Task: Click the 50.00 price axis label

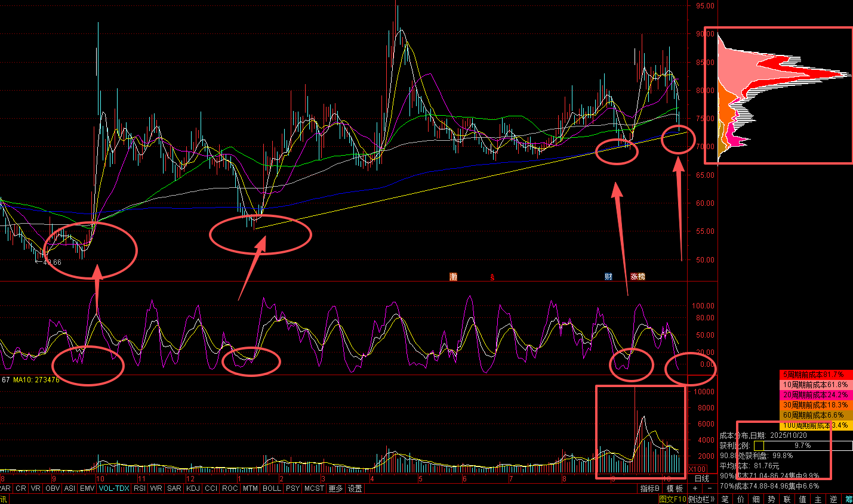Action: [705, 260]
